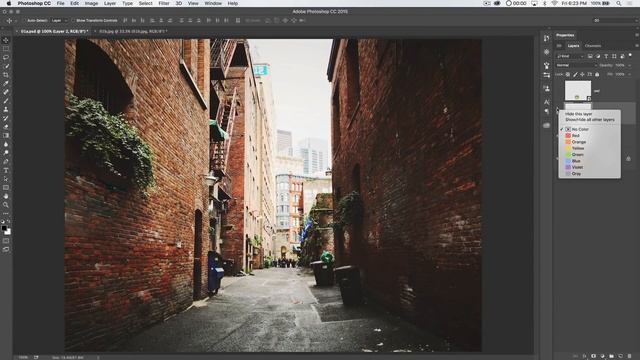The width and height of the screenshot is (640, 360).
Task: Open the layer blend mode Normal dropdown
Action: click(x=576, y=65)
